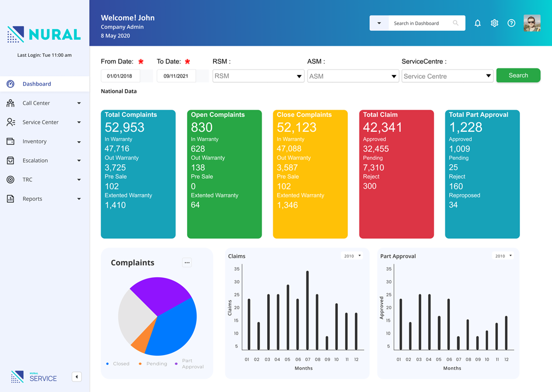Select the Dashboard icon in the sidebar
Image resolution: width=552 pixels, height=392 pixels.
[x=10, y=84]
